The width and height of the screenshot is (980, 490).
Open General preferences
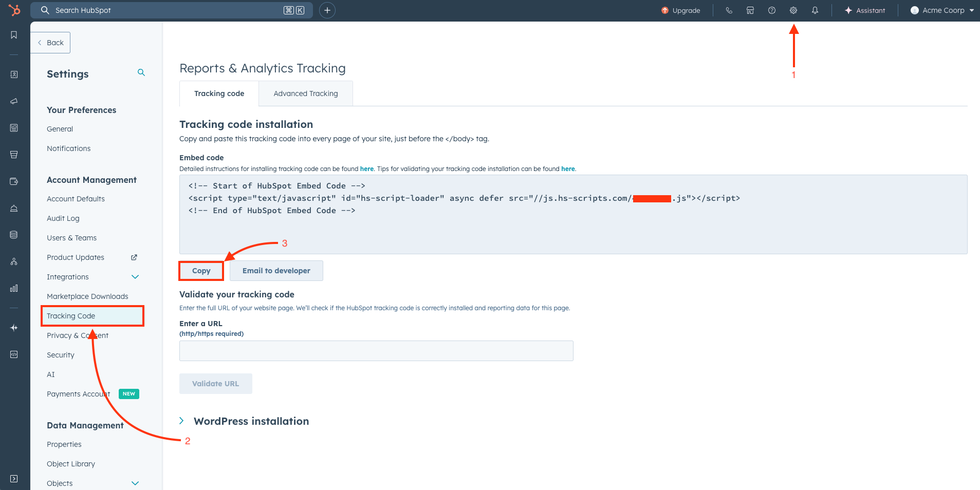click(60, 129)
